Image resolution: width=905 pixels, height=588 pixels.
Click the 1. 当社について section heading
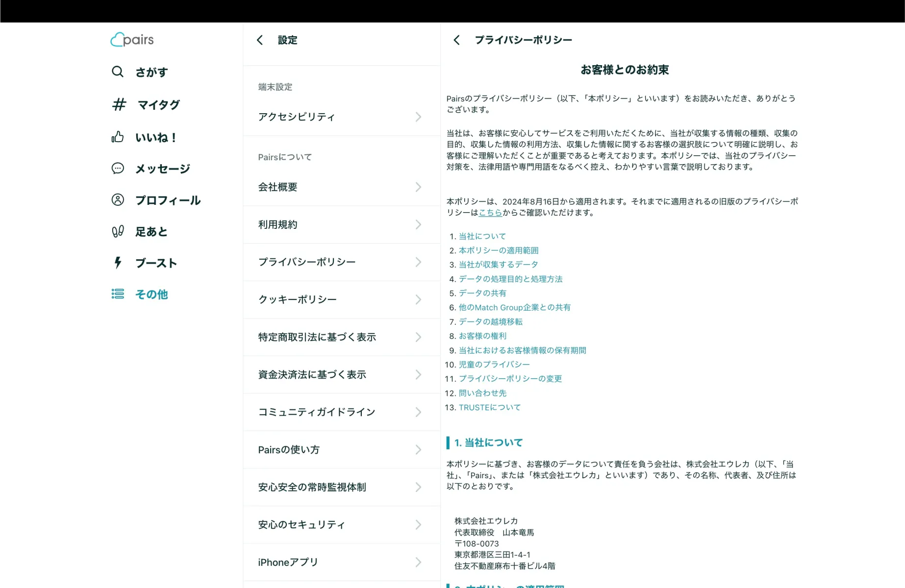(488, 442)
